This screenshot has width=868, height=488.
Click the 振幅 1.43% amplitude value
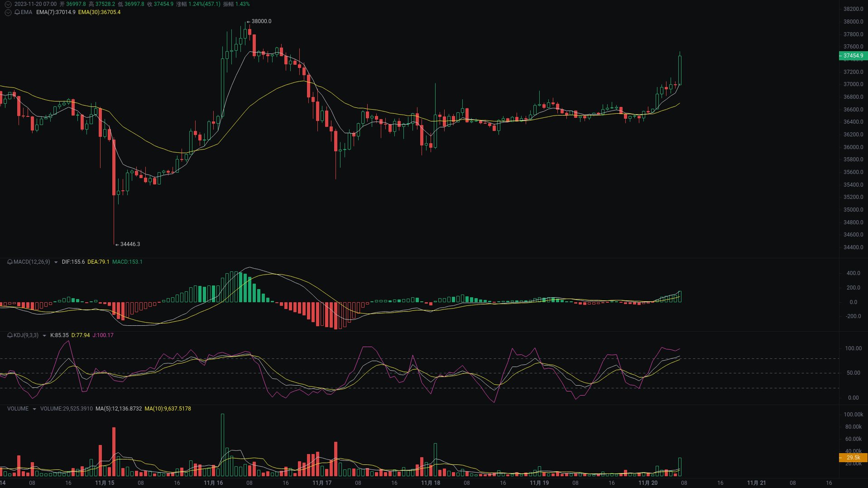[x=236, y=4]
